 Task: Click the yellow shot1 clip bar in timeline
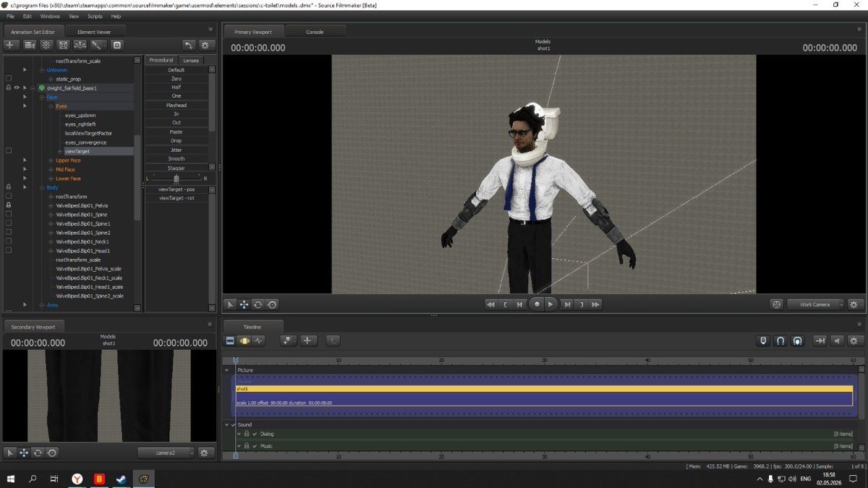pos(544,389)
